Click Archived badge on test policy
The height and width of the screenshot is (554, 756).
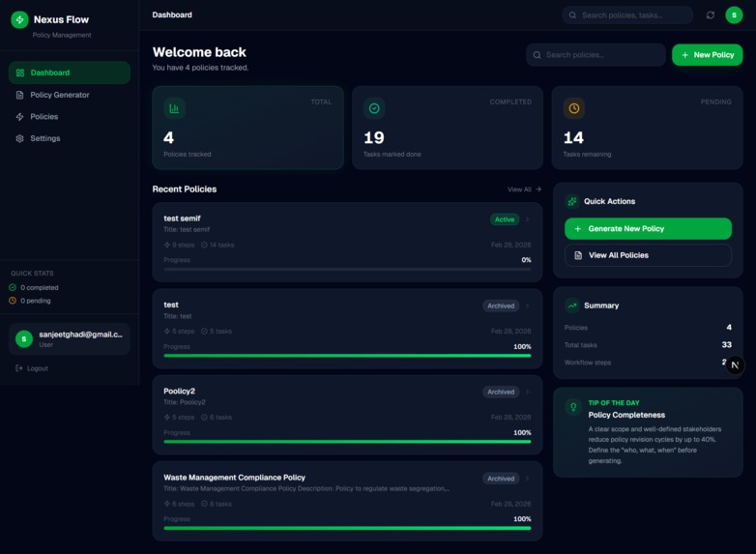coord(501,306)
